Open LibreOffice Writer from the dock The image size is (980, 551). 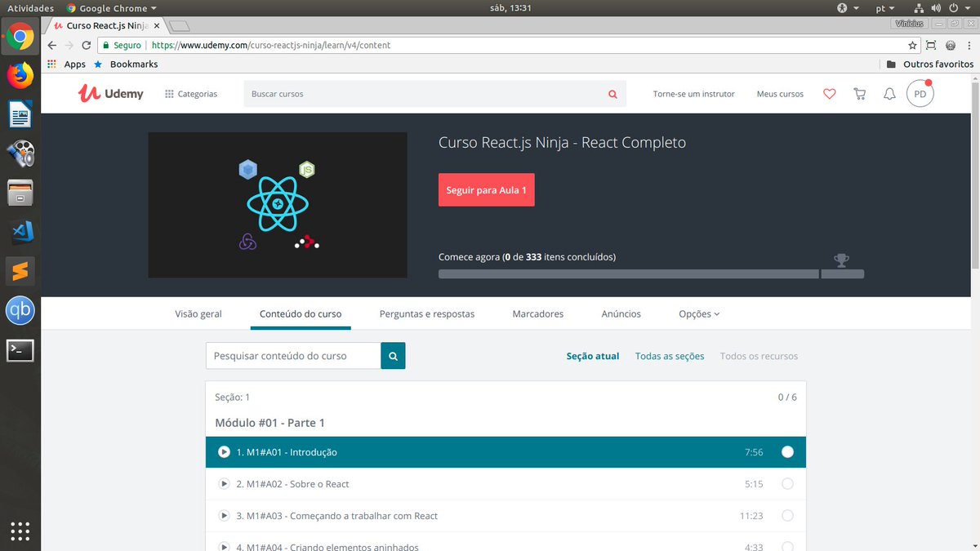20,114
